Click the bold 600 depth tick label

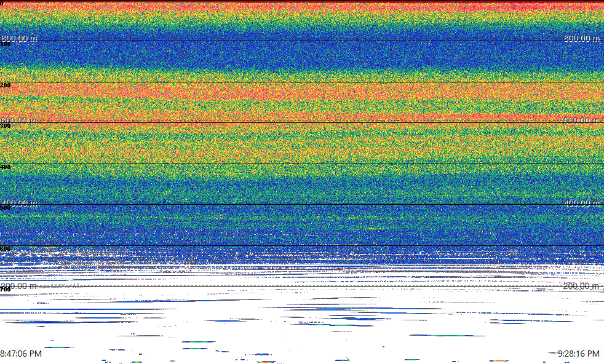pyautogui.click(x=6, y=249)
